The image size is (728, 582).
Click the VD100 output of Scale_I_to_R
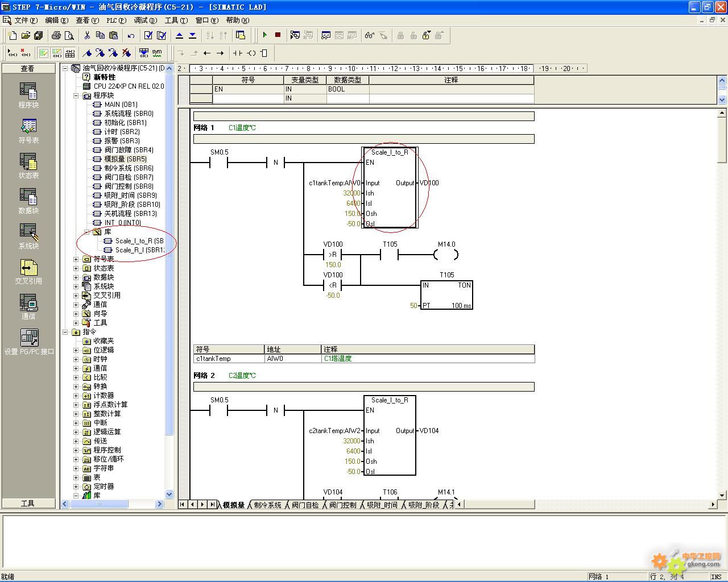[429, 183]
